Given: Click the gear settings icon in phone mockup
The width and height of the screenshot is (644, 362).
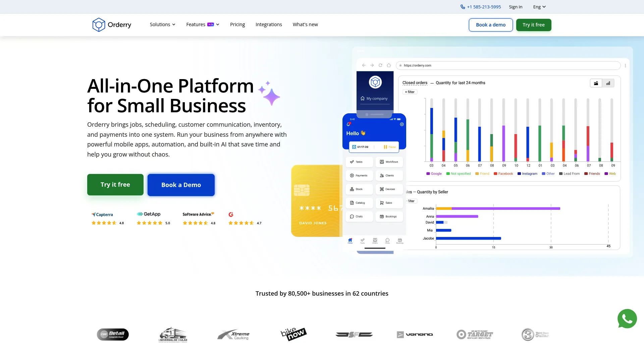Looking at the screenshot, I should pyautogui.click(x=402, y=124).
